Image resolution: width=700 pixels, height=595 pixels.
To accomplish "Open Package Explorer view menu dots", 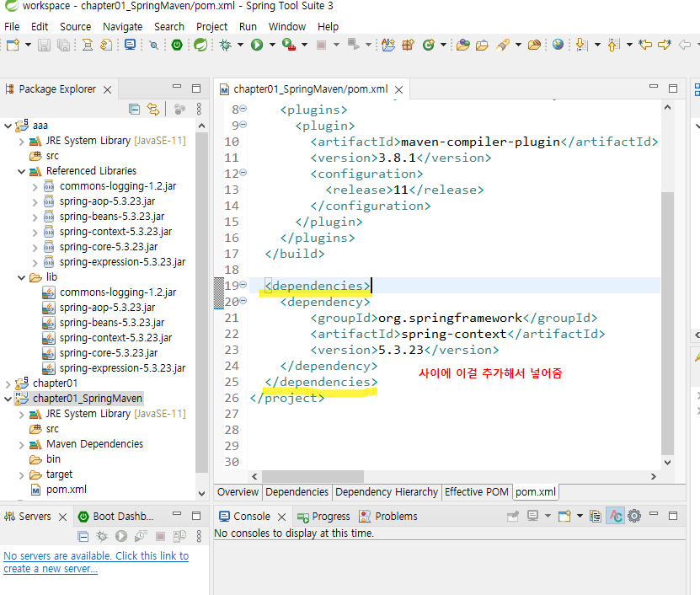I will [199, 109].
